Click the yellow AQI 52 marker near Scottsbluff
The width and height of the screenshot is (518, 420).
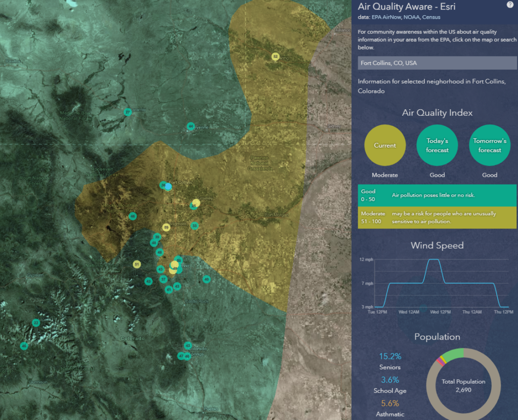(x=275, y=57)
